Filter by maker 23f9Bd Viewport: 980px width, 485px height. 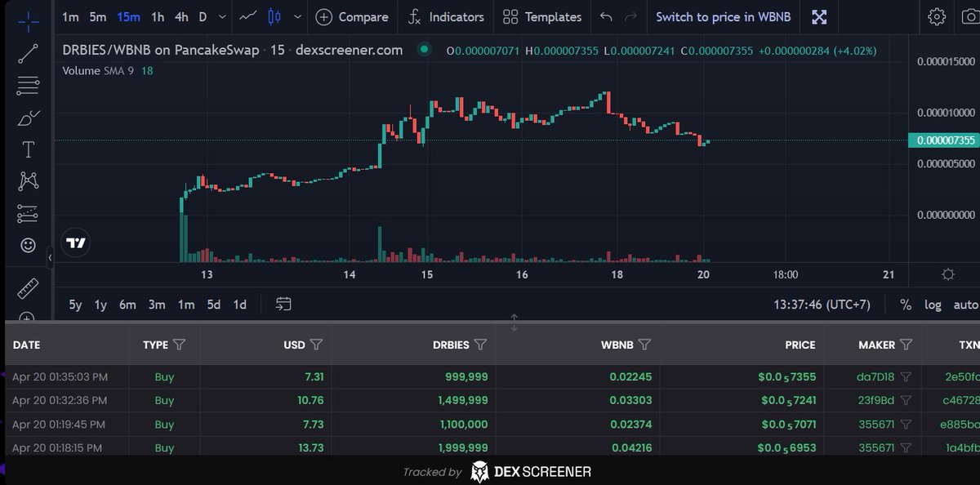tap(905, 400)
